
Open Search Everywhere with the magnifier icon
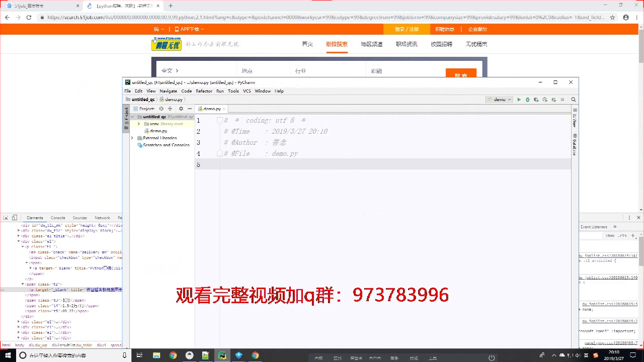click(574, 99)
